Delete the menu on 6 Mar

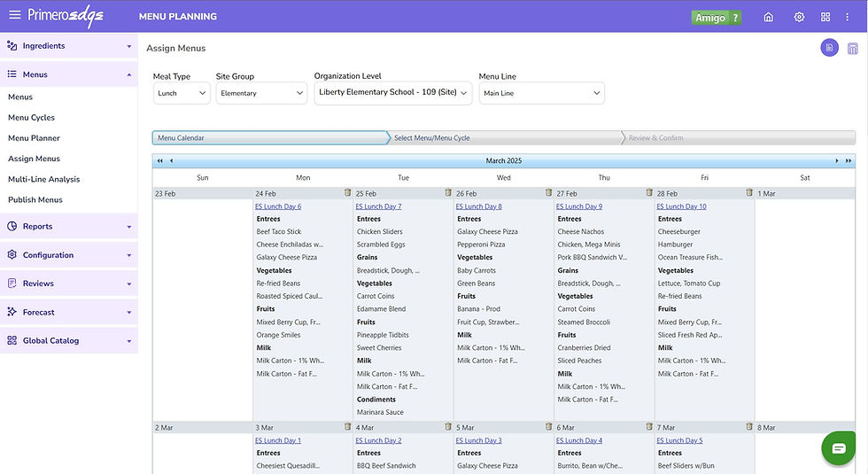tap(649, 427)
